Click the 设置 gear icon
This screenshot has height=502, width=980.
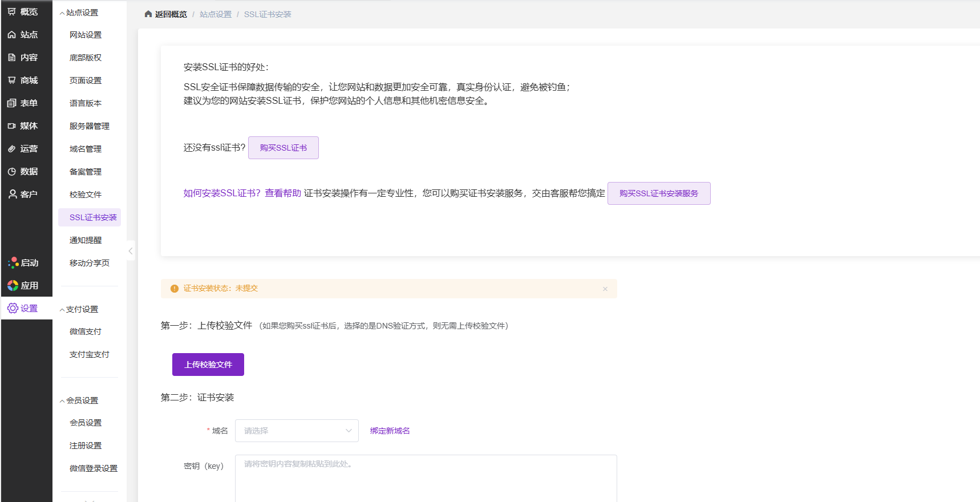pos(13,309)
